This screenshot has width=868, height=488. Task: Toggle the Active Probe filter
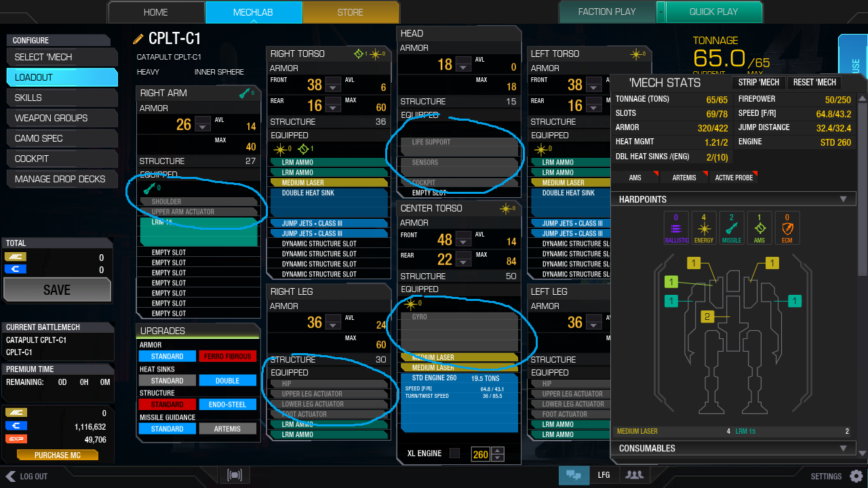[x=733, y=178]
